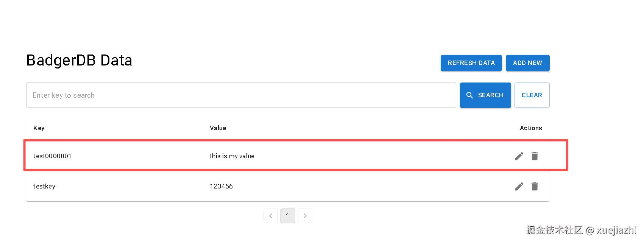Click the 123456 value cell
This screenshot has width=644, height=243.
(x=221, y=186)
